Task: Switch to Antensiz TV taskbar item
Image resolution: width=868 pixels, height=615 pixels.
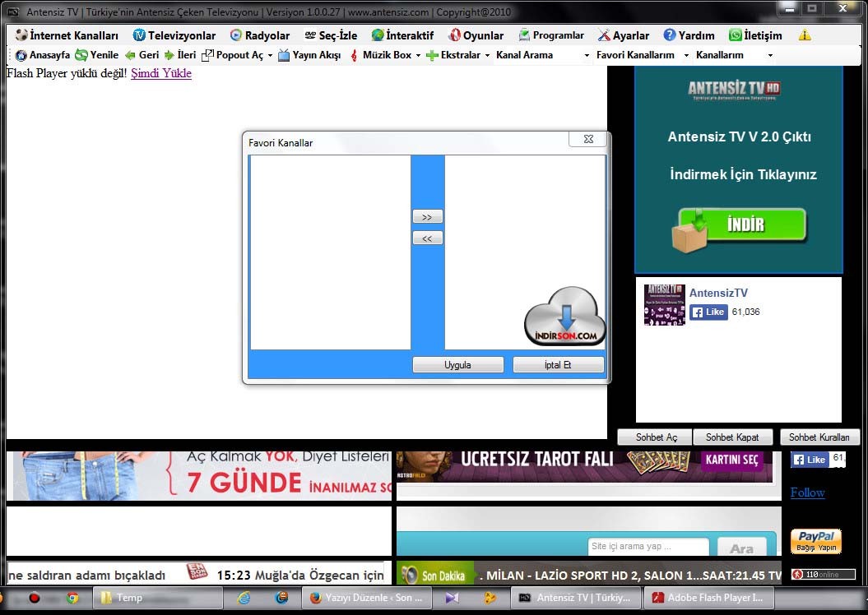Action: click(x=575, y=598)
